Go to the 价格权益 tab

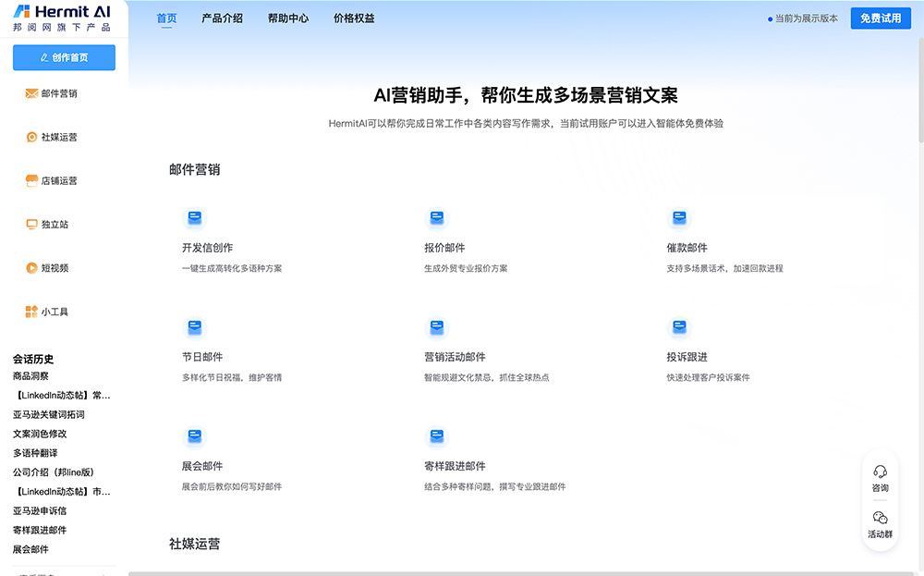tap(354, 18)
